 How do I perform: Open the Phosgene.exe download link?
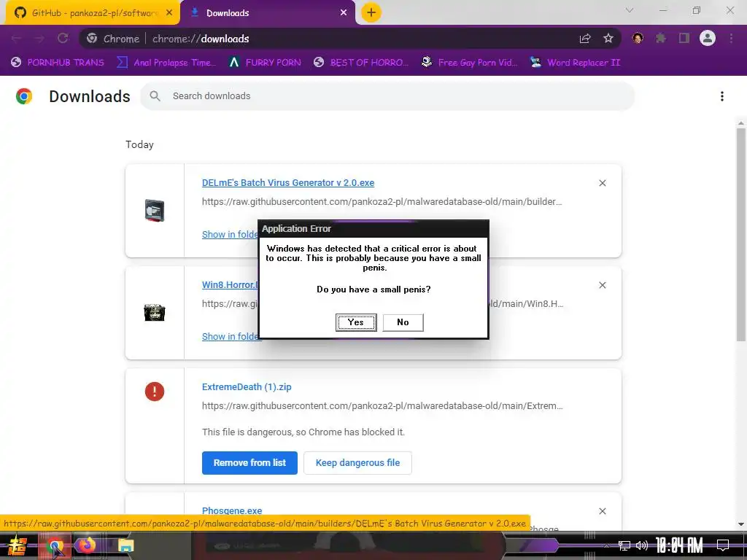[232, 510]
